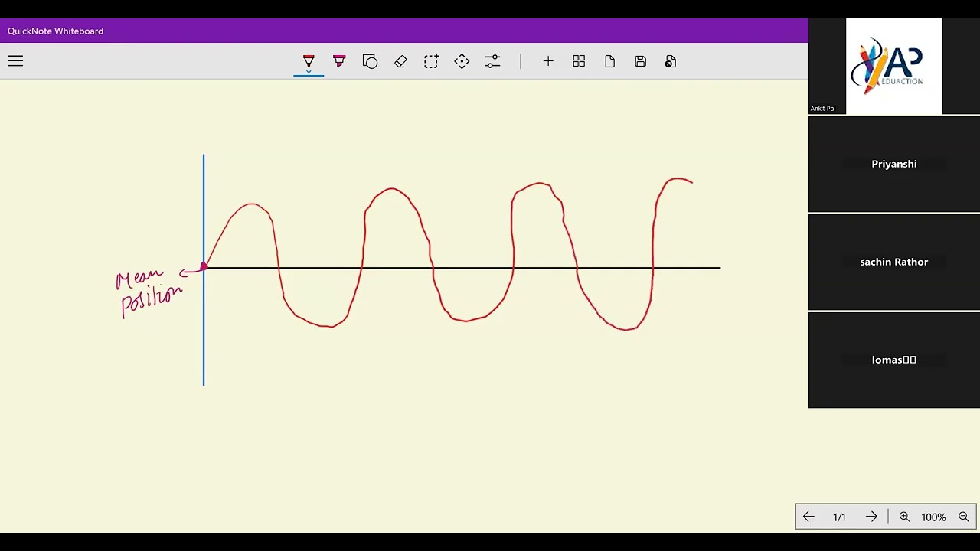980x551 pixels.
Task: Go to the next page
Action: point(871,517)
